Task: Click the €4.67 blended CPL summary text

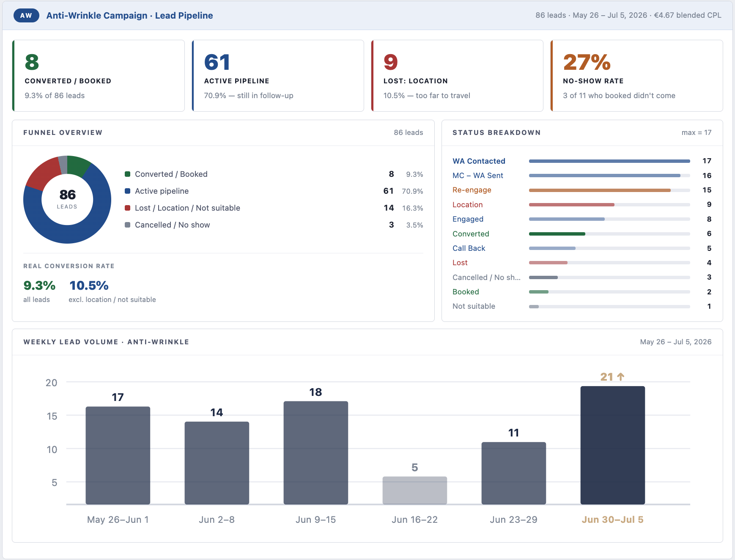Action: coord(688,15)
